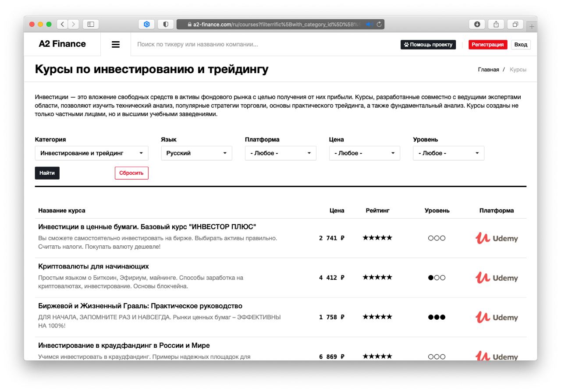Screen dimensions: 561x392
Task: Click the Регистрация button
Action: click(x=488, y=45)
